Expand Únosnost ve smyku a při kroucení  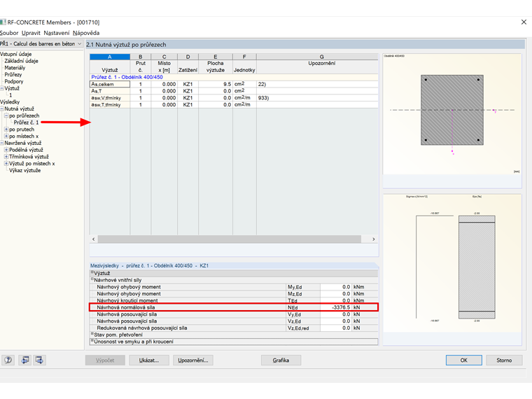[x=92, y=340]
